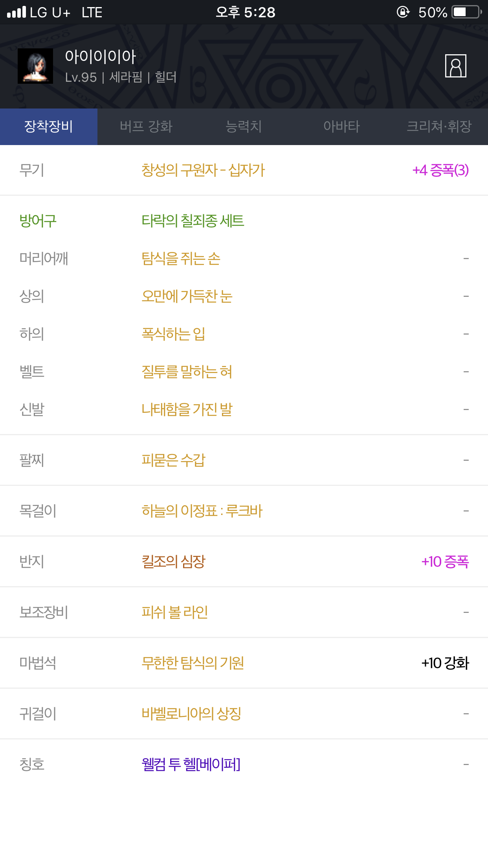488x868 pixels.
Task: Tap the rotation lock status icon
Action: coord(403,12)
